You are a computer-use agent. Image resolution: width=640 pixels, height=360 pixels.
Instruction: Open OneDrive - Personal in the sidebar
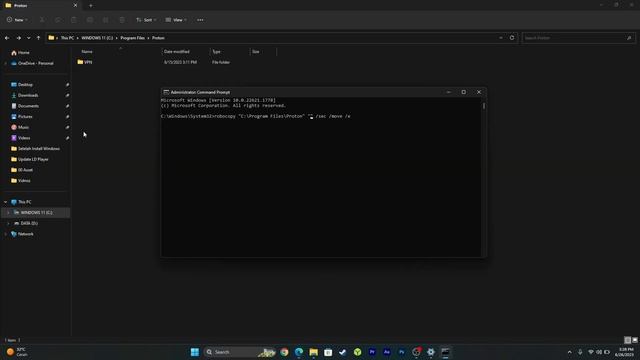coord(36,63)
